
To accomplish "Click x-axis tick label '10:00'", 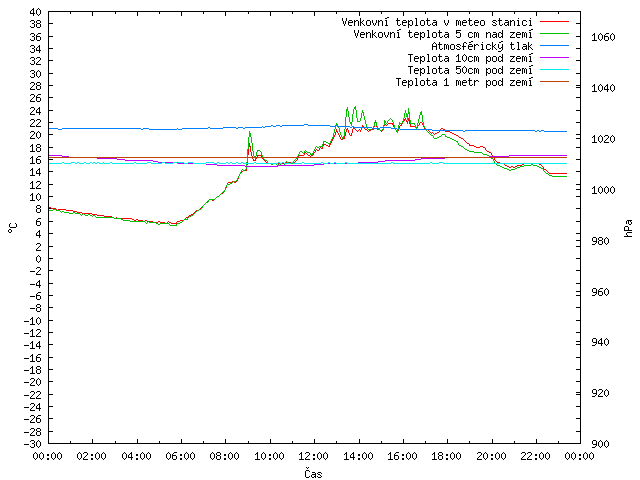I will tap(269, 456).
